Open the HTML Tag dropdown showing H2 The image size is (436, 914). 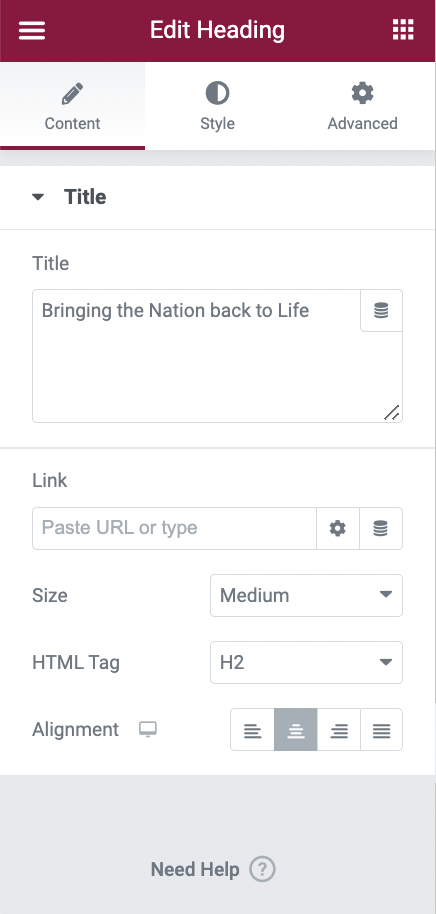tap(306, 662)
